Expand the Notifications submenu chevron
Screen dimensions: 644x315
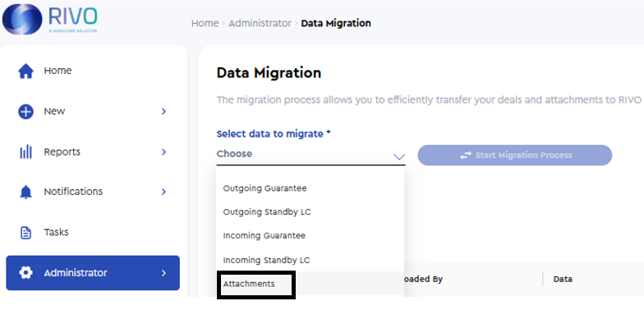coord(164,192)
